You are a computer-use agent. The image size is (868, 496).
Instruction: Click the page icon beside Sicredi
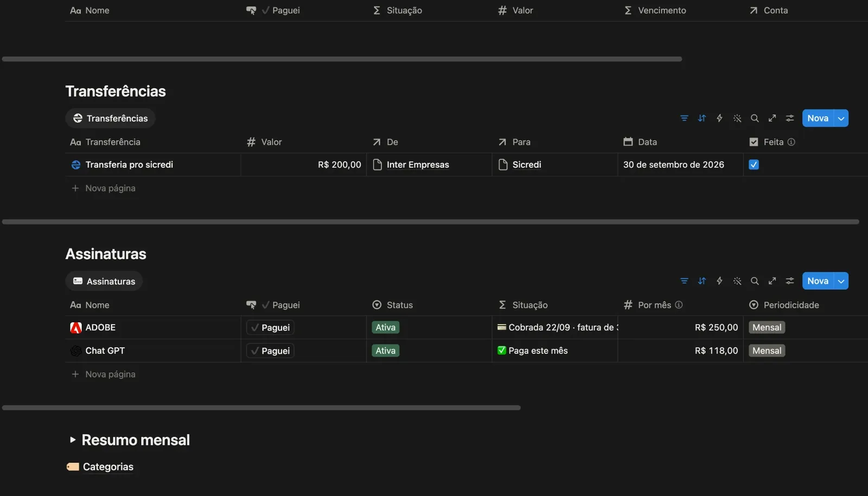tap(503, 165)
